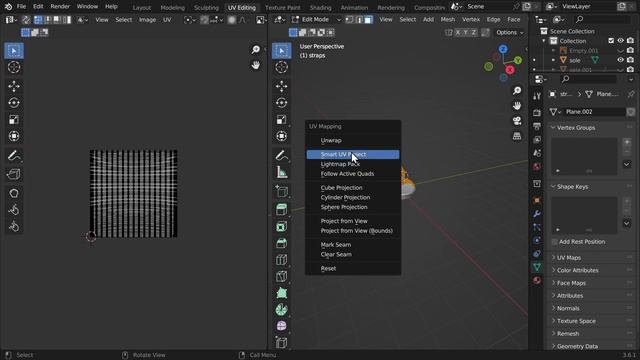
Task: Hide the sole object in viewport
Action: pos(621,60)
